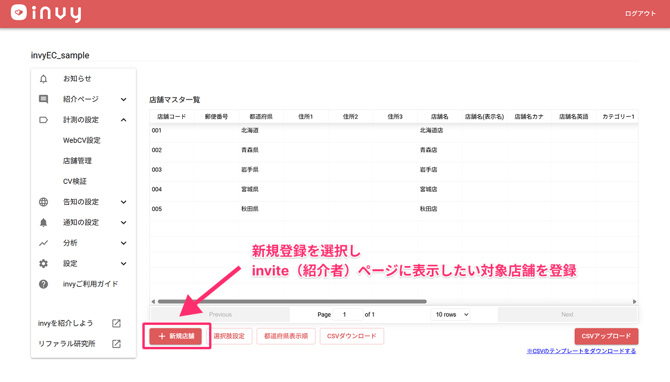670x382 pixels.
Task: Click the 計測の設定 tag icon
Action: (x=43, y=120)
